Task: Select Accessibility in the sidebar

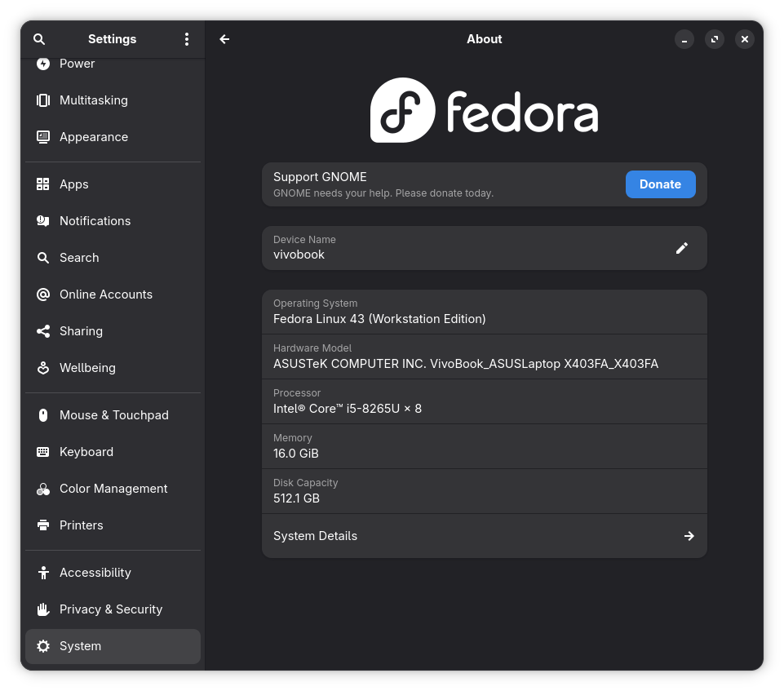Action: point(113,573)
